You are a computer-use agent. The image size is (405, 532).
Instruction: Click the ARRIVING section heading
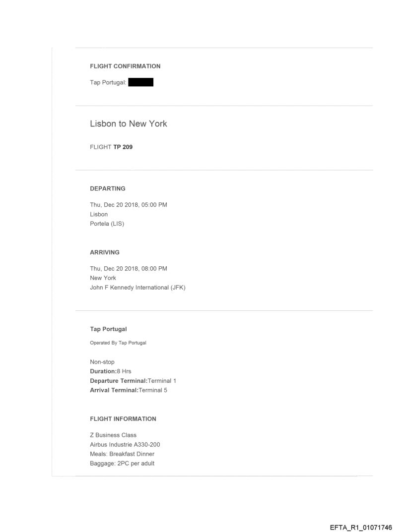(105, 252)
